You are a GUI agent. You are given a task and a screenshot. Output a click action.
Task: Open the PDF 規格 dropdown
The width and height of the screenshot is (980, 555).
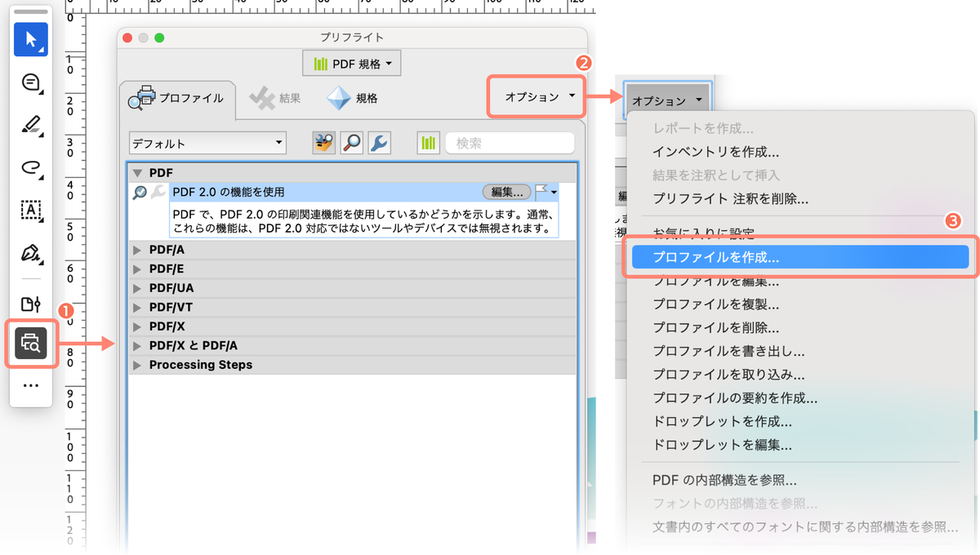click(x=351, y=63)
